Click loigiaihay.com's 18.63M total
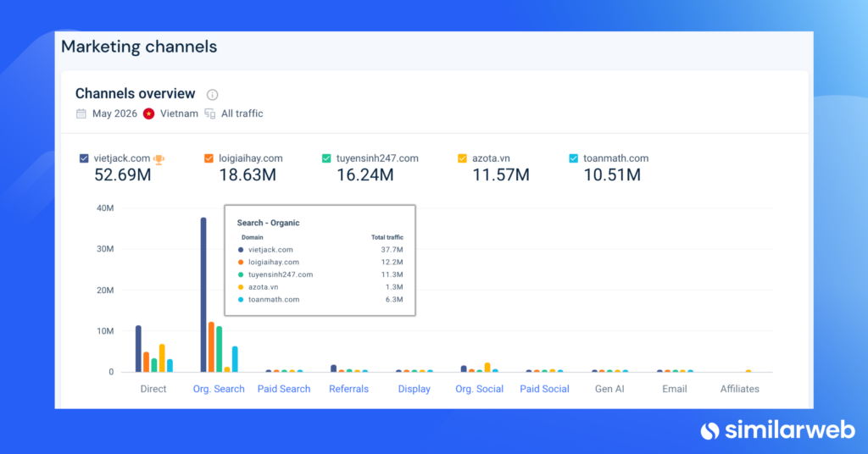The width and height of the screenshot is (868, 454). click(x=248, y=175)
